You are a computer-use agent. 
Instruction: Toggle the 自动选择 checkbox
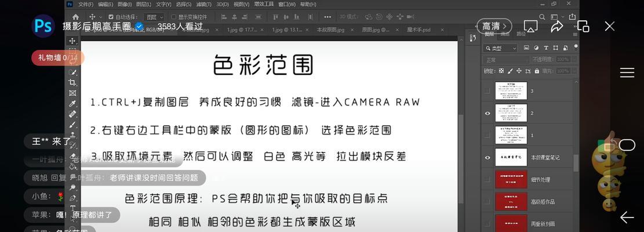(x=111, y=17)
